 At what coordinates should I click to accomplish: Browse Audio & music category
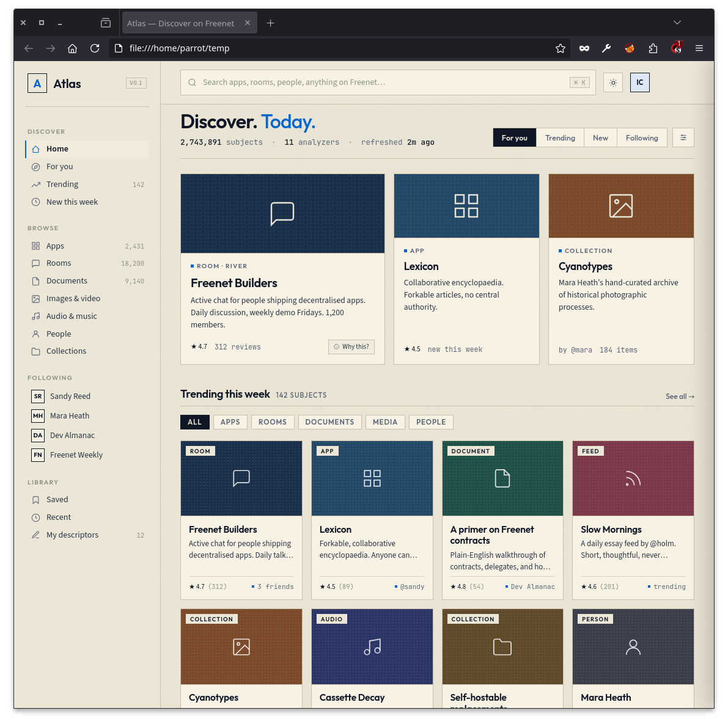coord(87,316)
